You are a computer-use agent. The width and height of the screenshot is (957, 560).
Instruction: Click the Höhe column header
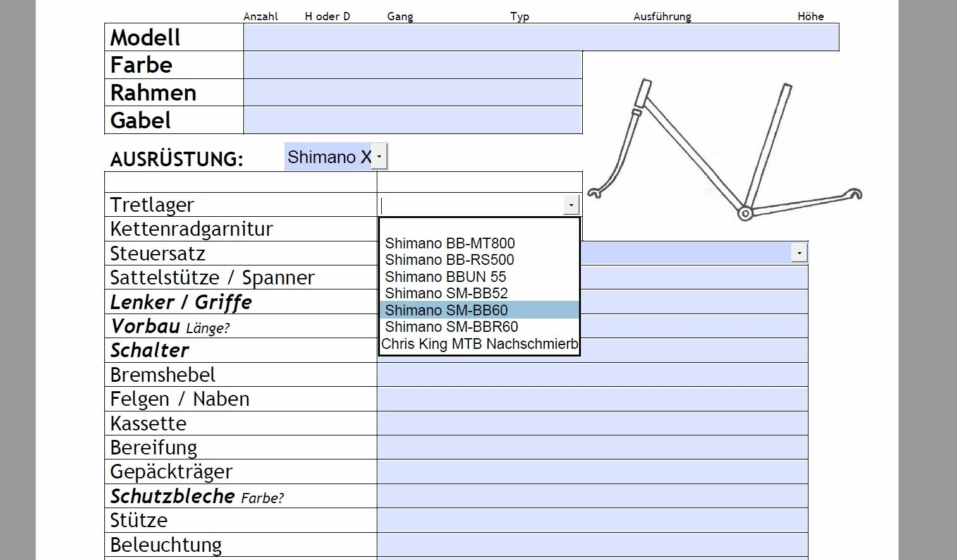point(811,16)
